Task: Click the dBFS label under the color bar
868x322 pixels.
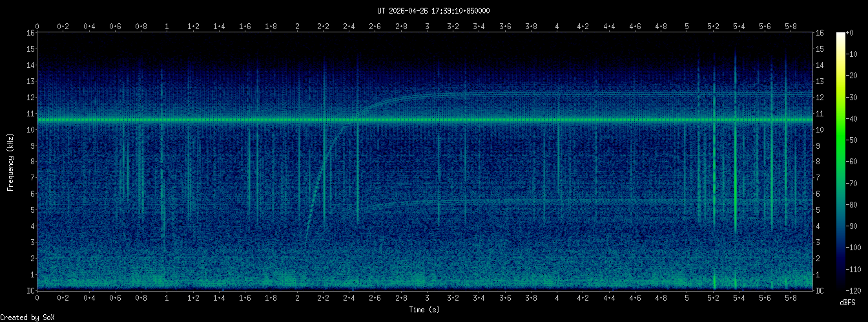Action: click(848, 303)
